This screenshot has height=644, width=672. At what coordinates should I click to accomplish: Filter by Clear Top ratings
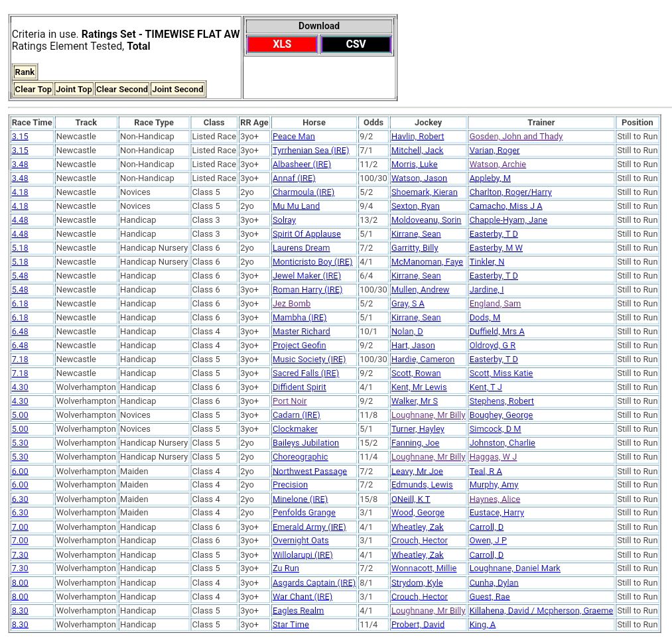33,90
